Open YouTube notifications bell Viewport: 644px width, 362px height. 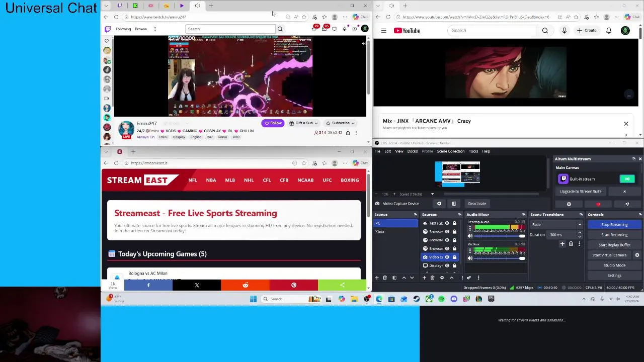(609, 31)
